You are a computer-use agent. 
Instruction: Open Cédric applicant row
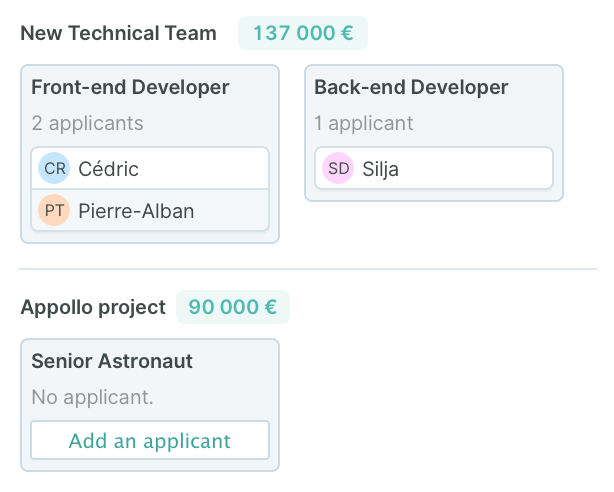[150, 168]
